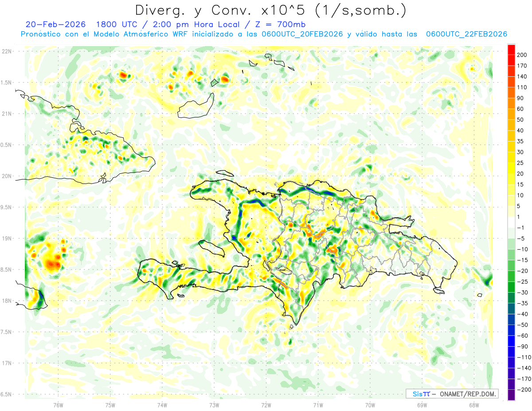
Task: Click the '17N' latitude axis label
Action: point(8,363)
